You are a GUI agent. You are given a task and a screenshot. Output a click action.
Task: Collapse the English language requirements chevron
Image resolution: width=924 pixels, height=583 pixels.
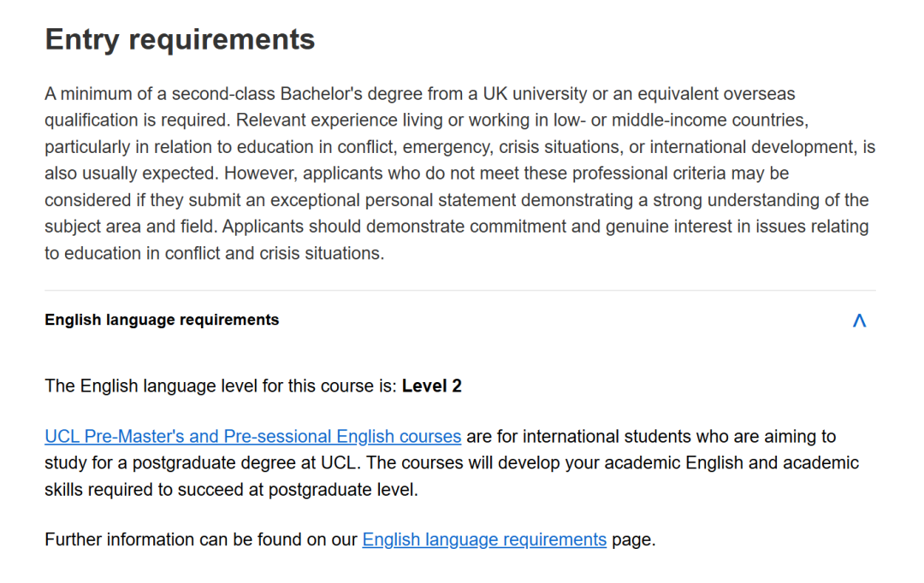(859, 321)
